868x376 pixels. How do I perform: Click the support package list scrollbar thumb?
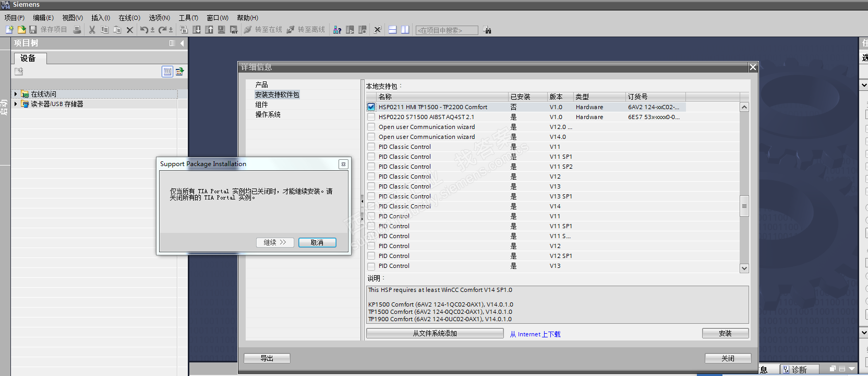click(x=744, y=206)
